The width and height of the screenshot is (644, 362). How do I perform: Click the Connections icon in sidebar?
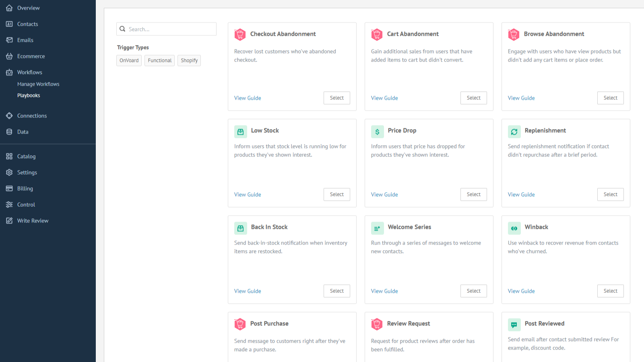pyautogui.click(x=9, y=116)
